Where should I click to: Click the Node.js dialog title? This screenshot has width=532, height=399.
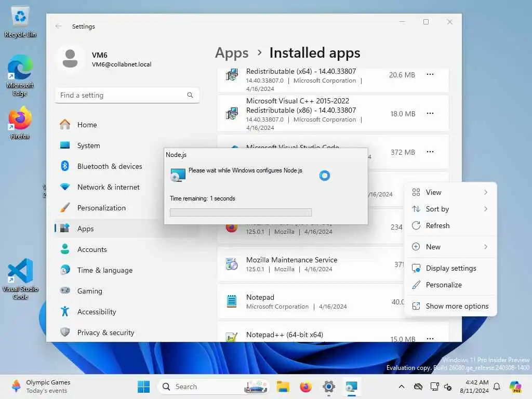click(176, 155)
